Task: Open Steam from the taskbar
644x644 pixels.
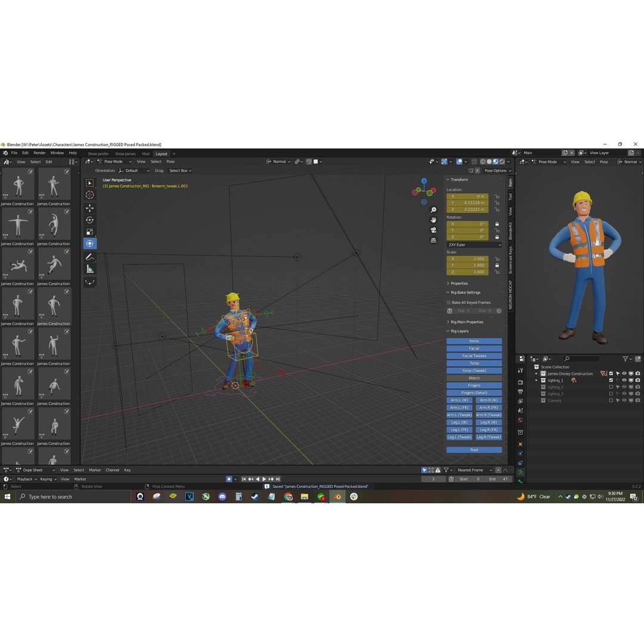Action: coord(255,497)
